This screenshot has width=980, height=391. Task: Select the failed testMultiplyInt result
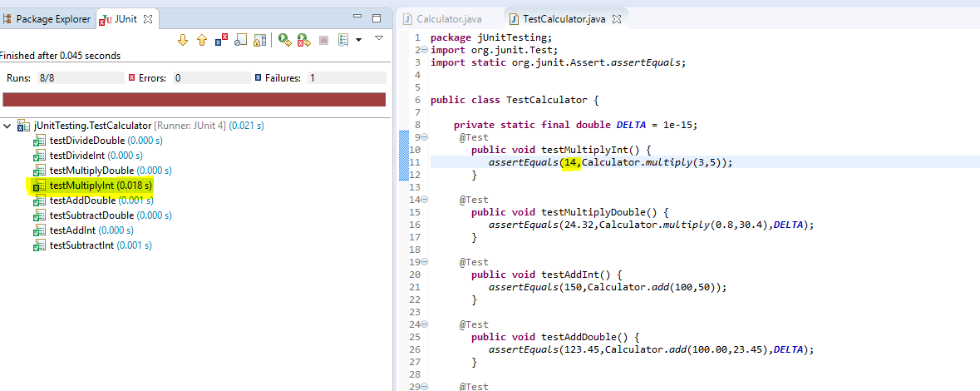91,186
